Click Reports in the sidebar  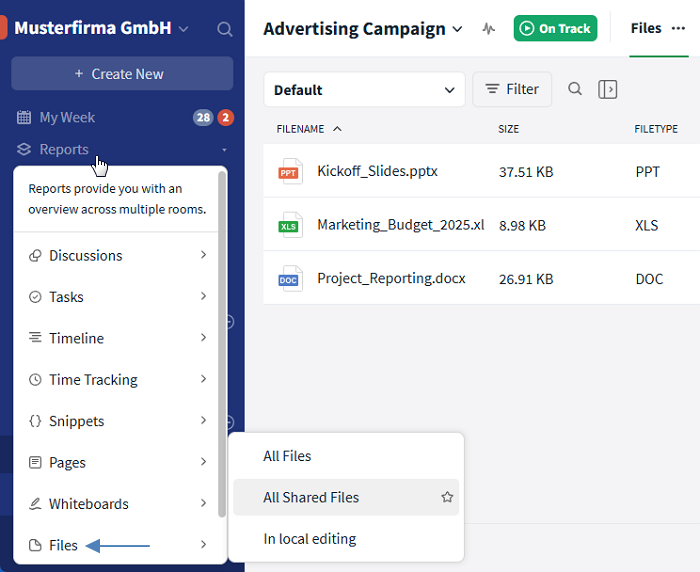coord(64,150)
